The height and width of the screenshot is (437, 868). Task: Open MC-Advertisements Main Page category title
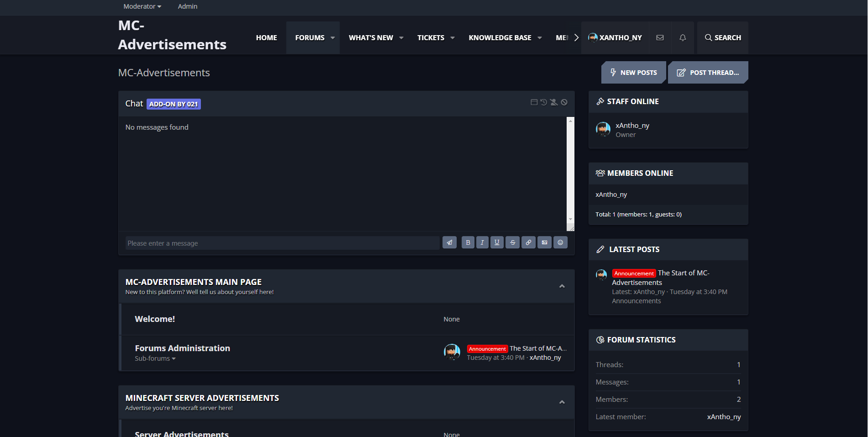pos(194,282)
